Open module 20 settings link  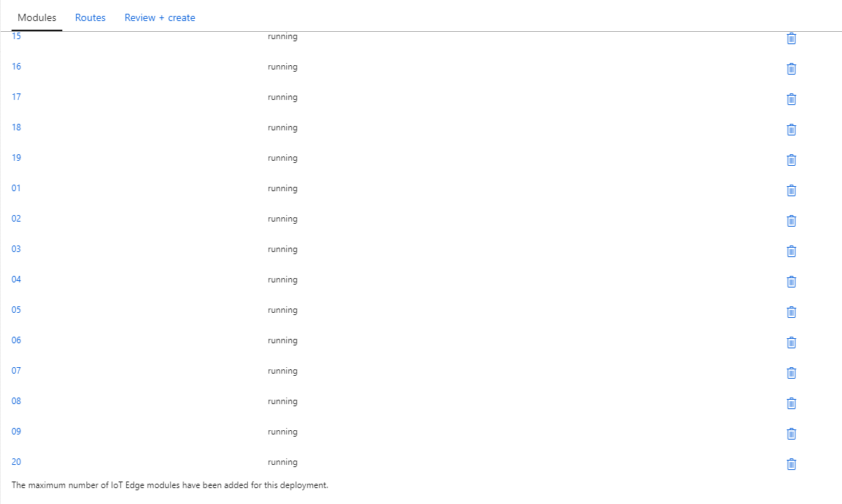coord(16,461)
